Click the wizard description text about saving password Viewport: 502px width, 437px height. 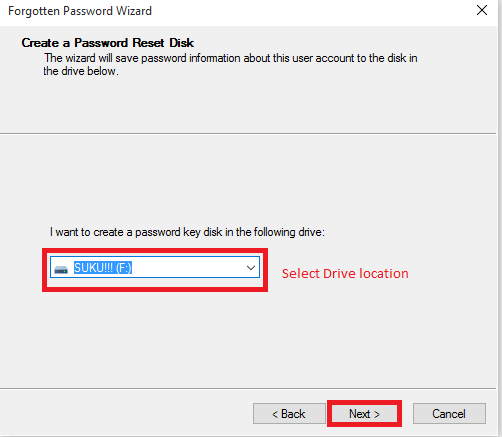pyautogui.click(x=230, y=64)
